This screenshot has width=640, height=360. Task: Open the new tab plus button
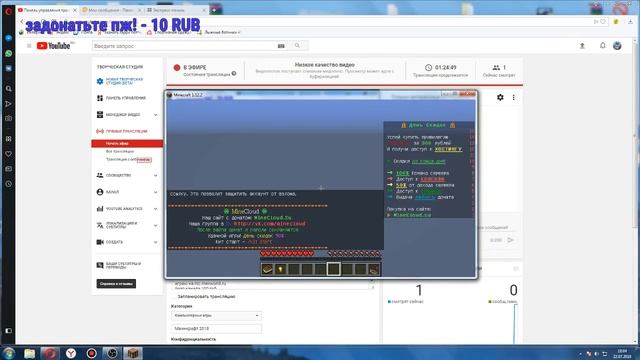click(x=214, y=10)
